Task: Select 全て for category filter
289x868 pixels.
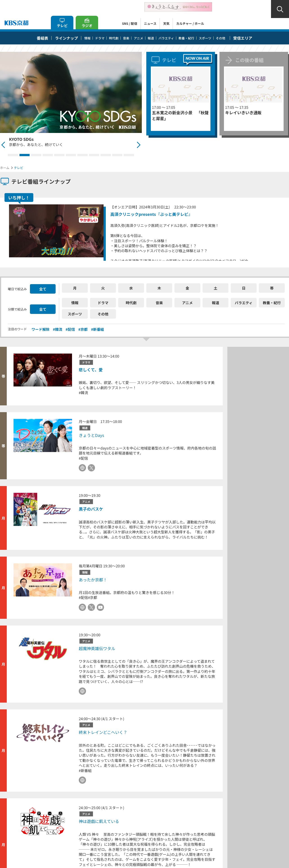Action: 43,309
